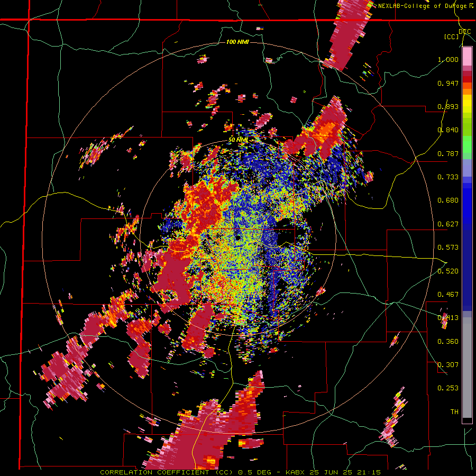
Task: Click the 21:15 timestamp in the caption
Action: (x=369, y=472)
